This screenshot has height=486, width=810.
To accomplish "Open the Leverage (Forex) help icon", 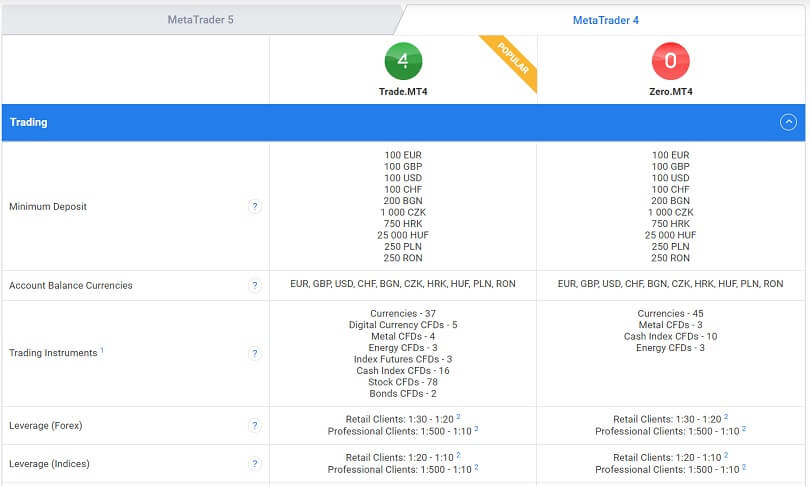I will point(254,426).
